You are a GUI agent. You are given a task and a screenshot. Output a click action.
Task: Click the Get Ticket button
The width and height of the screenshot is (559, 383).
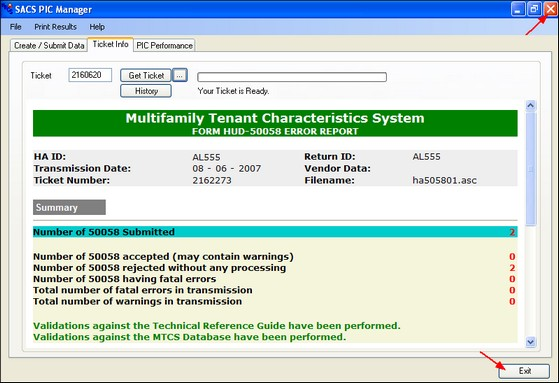[x=146, y=75]
